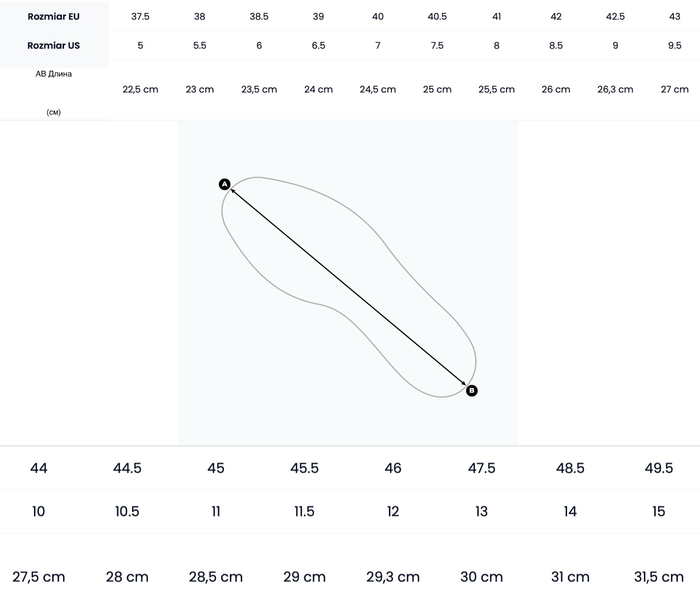Select EU size 44.5 in the lower table
The width and height of the screenshot is (700, 610).
click(x=127, y=468)
